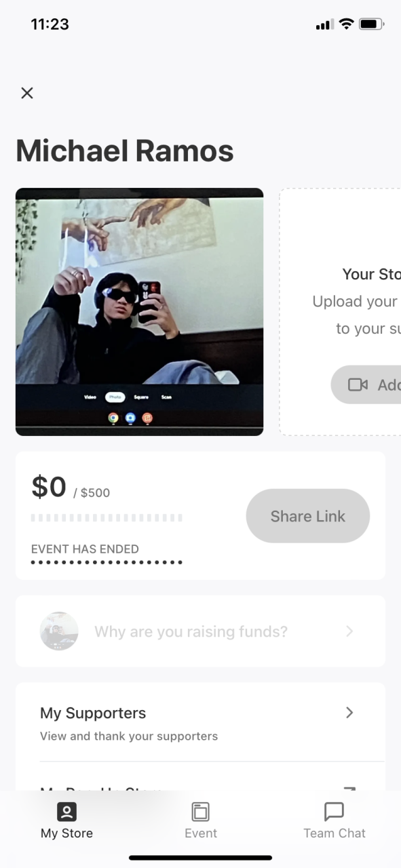Select the My Store tab label
The image size is (401, 868).
66,833
